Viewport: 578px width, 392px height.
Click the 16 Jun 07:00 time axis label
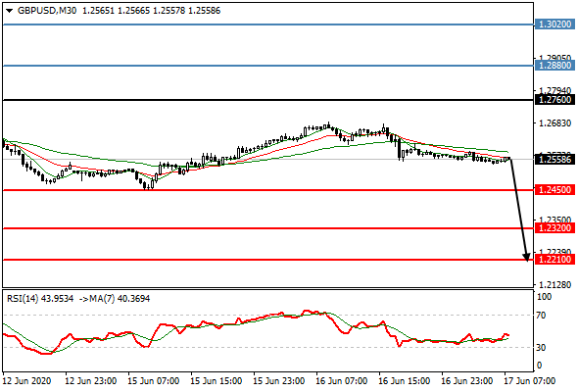[x=341, y=380]
